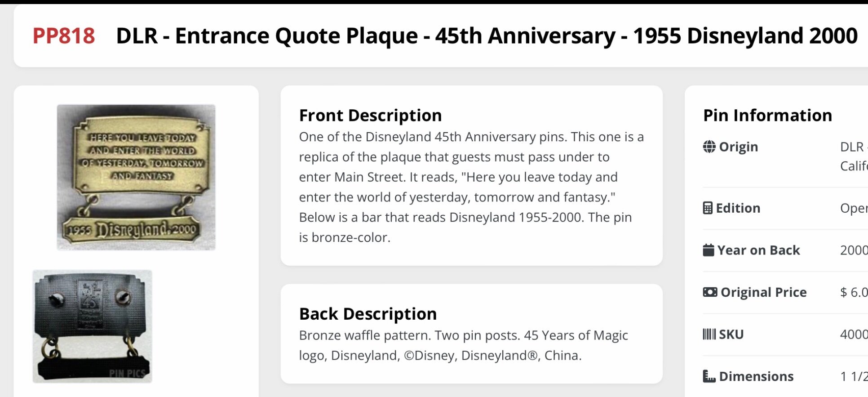
Task: Click the Origin value starting with DLR
Action: 853,147
